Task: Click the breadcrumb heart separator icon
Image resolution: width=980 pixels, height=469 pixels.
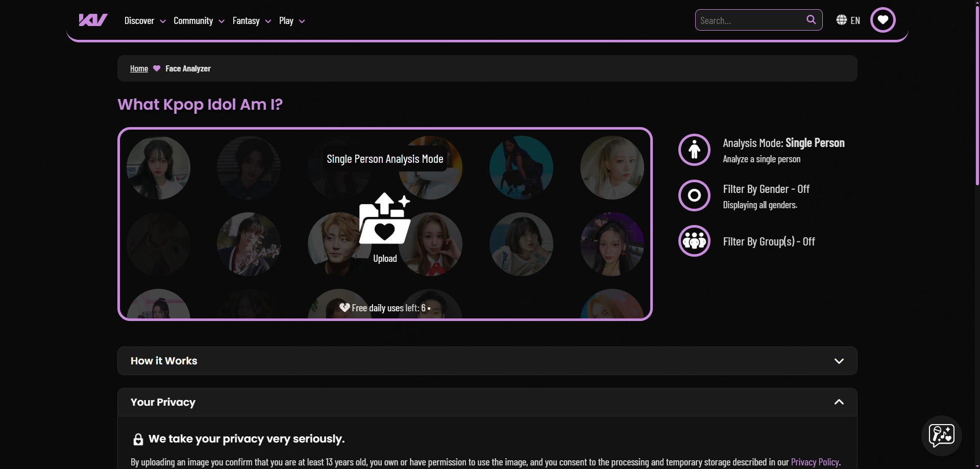Action: pyautogui.click(x=157, y=68)
